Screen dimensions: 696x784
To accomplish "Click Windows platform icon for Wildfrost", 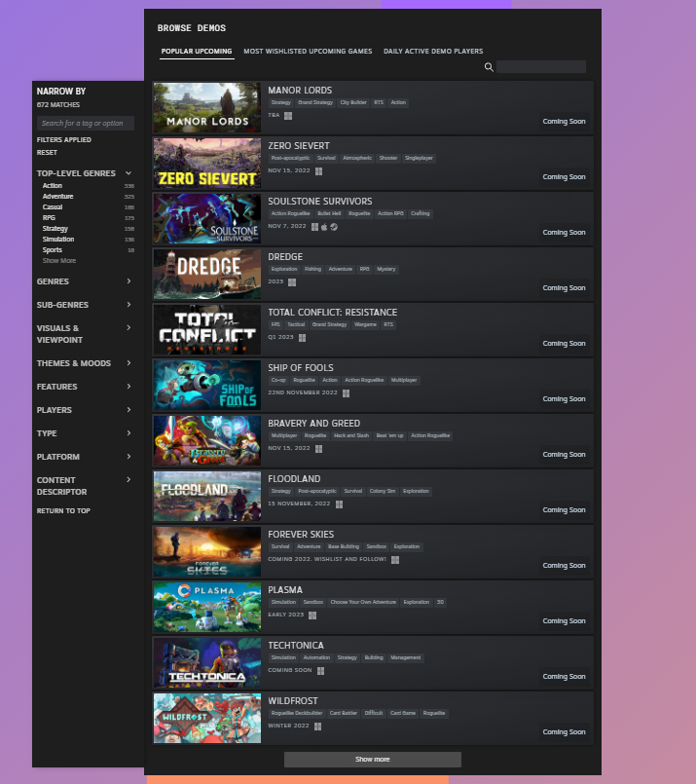I will (317, 726).
